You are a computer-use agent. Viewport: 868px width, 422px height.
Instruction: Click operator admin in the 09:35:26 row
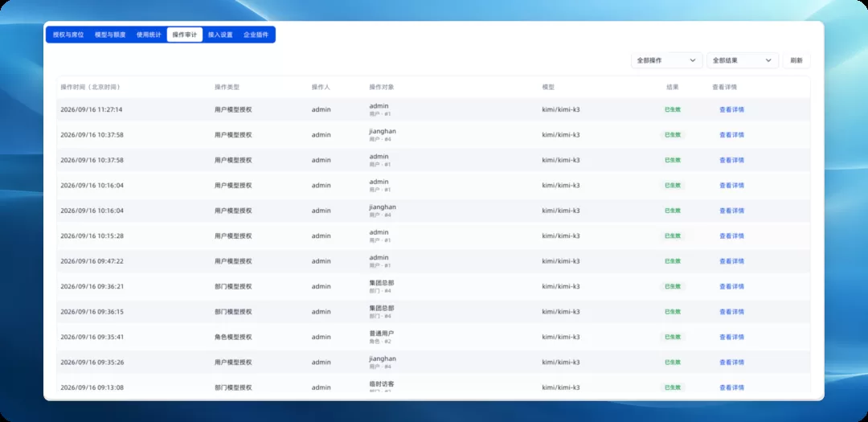pos(321,363)
